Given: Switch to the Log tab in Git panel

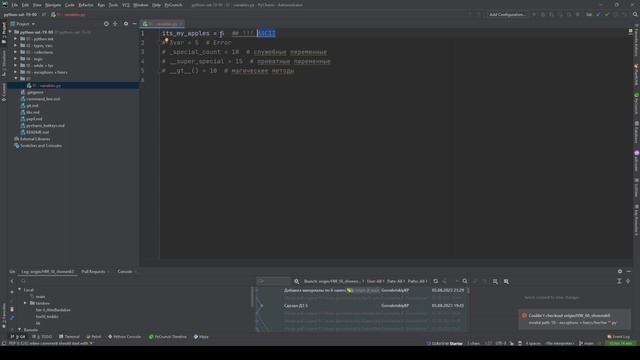Looking at the screenshot, I should [x=48, y=271].
